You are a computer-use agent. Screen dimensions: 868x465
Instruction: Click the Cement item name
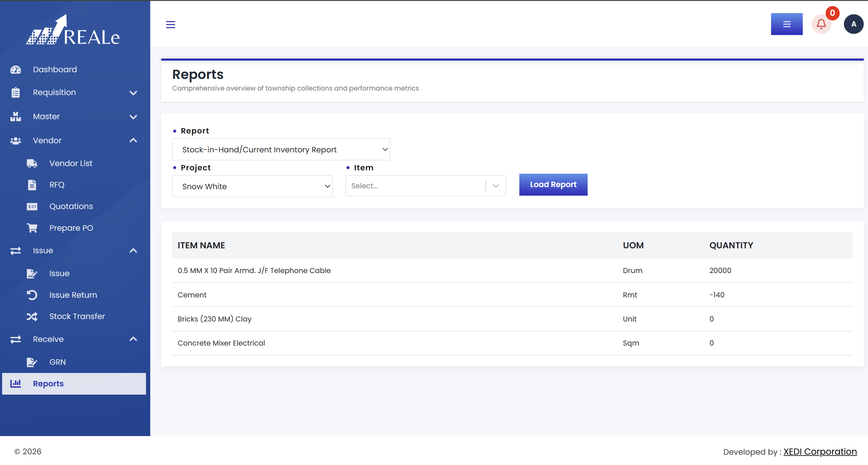click(x=192, y=295)
